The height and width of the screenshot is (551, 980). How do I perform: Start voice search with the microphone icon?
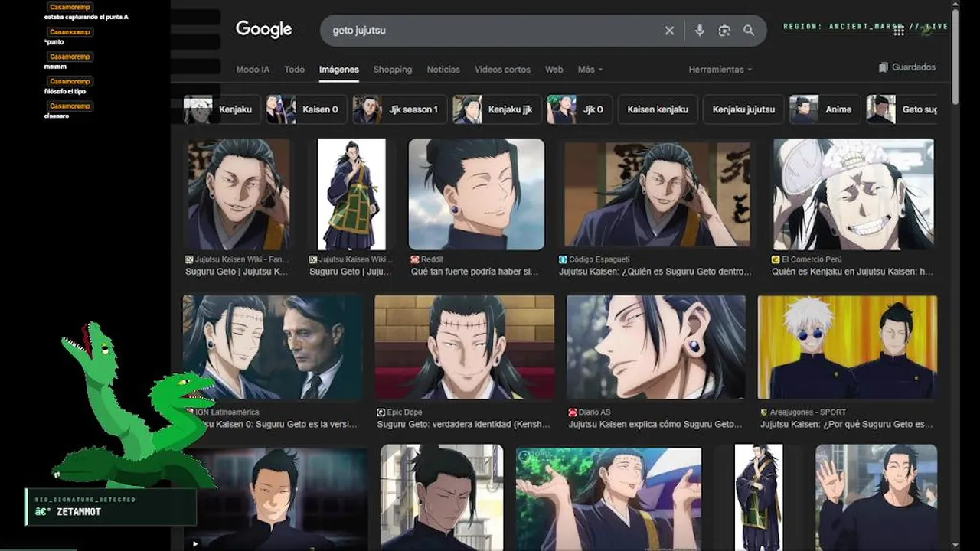point(699,31)
